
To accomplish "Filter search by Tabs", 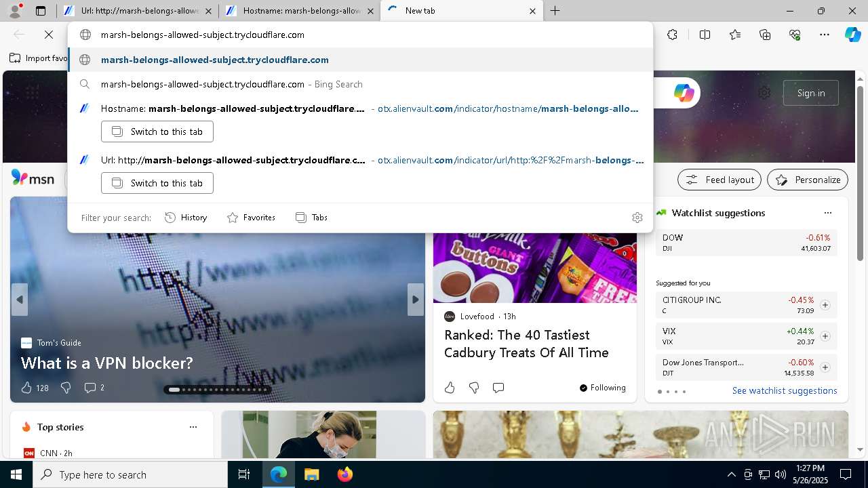I will pyautogui.click(x=311, y=218).
